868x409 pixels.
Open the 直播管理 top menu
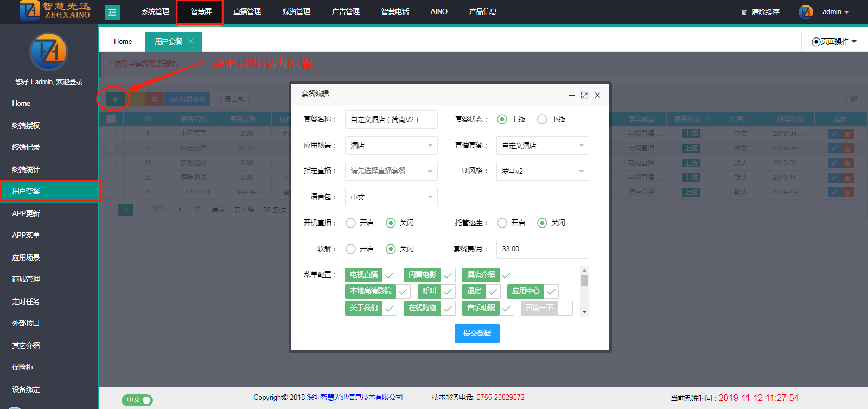[247, 12]
